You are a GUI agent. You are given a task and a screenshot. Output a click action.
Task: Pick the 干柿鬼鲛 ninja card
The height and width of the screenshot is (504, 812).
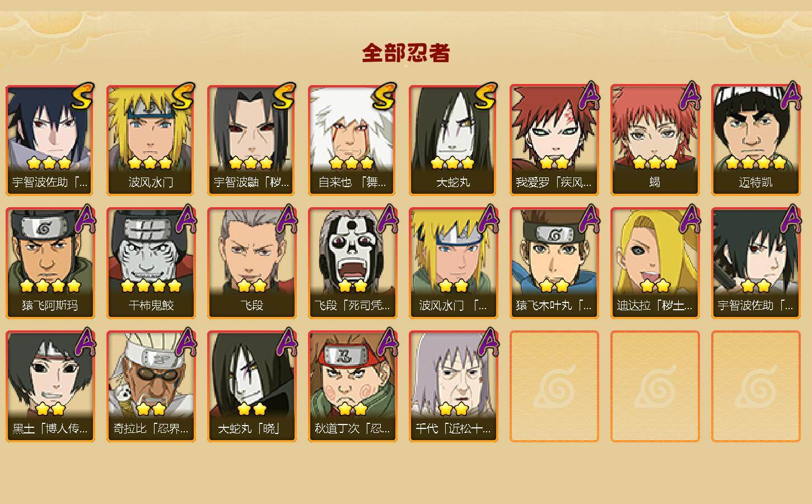tap(151, 263)
